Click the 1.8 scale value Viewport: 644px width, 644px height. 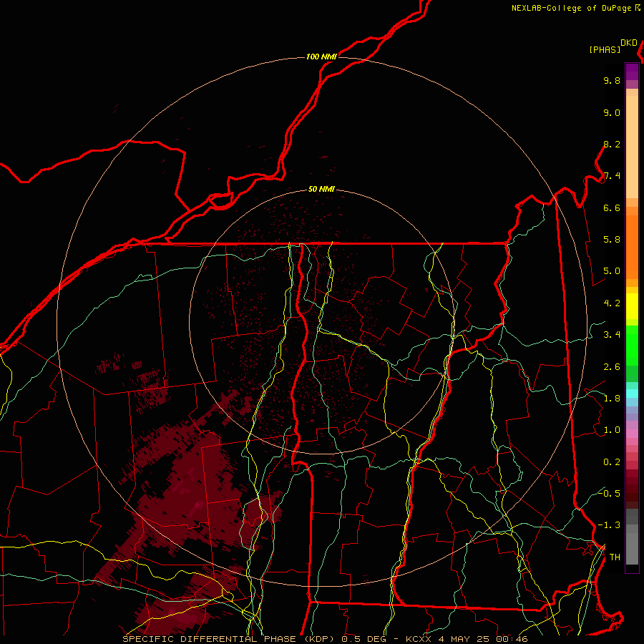(612, 399)
